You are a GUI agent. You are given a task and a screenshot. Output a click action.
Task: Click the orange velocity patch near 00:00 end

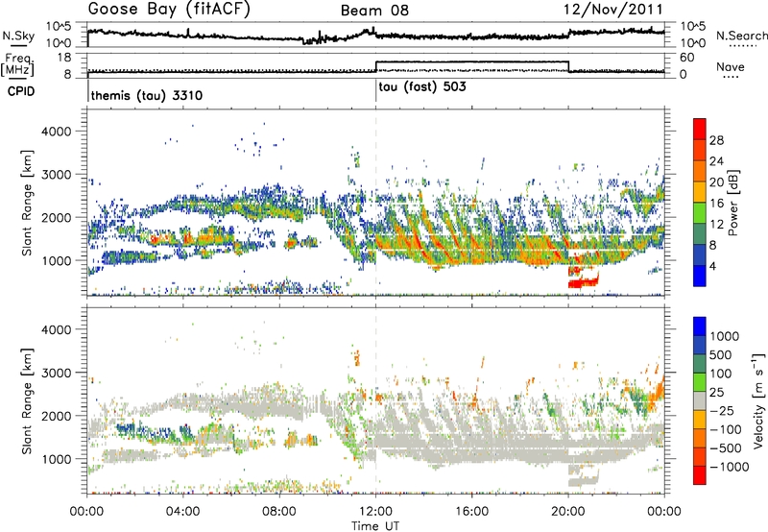[656, 392]
